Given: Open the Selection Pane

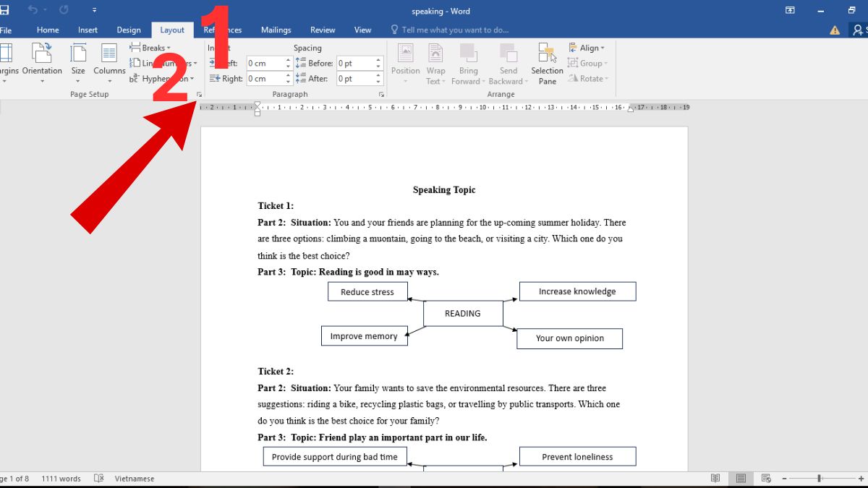Looking at the screenshot, I should pyautogui.click(x=547, y=64).
